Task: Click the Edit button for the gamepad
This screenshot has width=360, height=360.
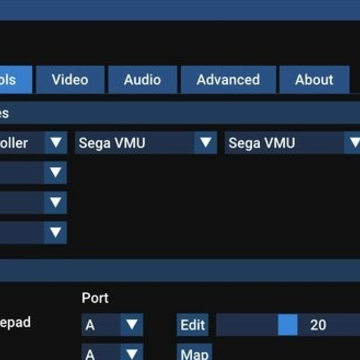Action: 193,325
